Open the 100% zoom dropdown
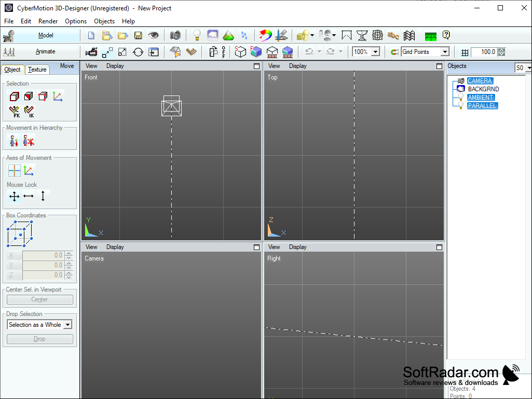 point(376,52)
